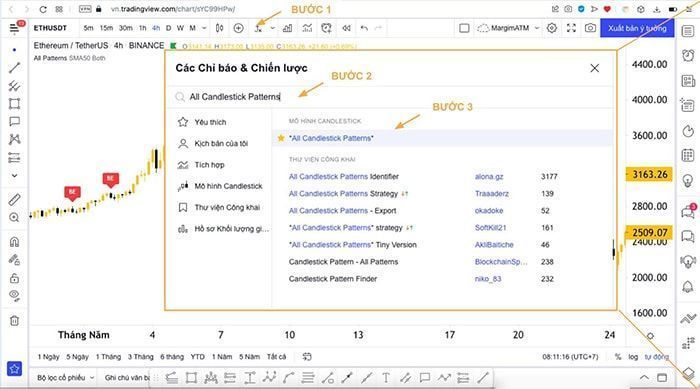
Task: Select the trend line drawing tool
Action: coord(14,68)
